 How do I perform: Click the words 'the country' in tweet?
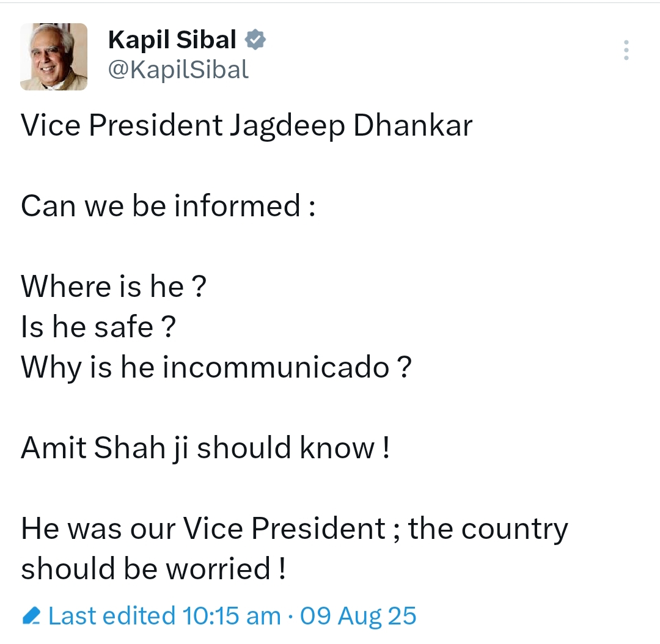[488, 529]
